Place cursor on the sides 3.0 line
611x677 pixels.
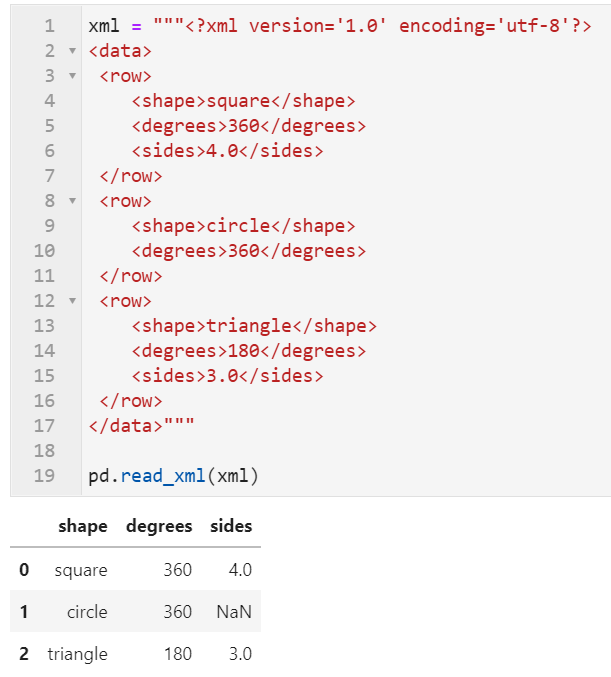click(228, 376)
